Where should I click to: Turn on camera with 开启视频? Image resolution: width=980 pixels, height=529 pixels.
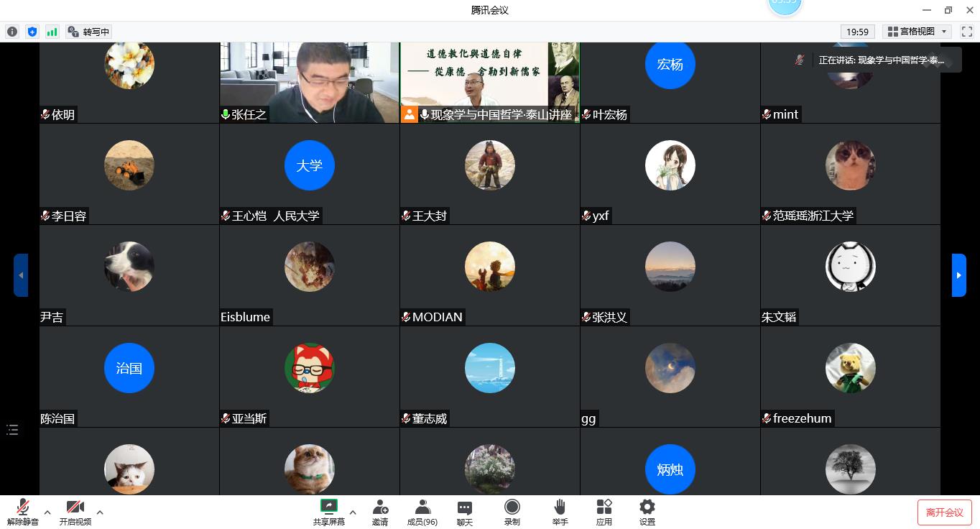tap(75, 512)
